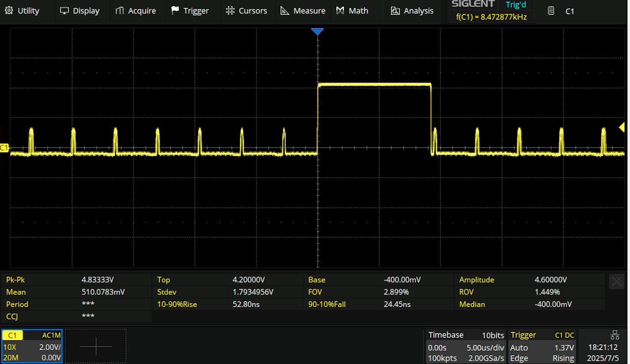Open the Trigger menu
Viewport: 630px width, 364px height.
(190, 11)
